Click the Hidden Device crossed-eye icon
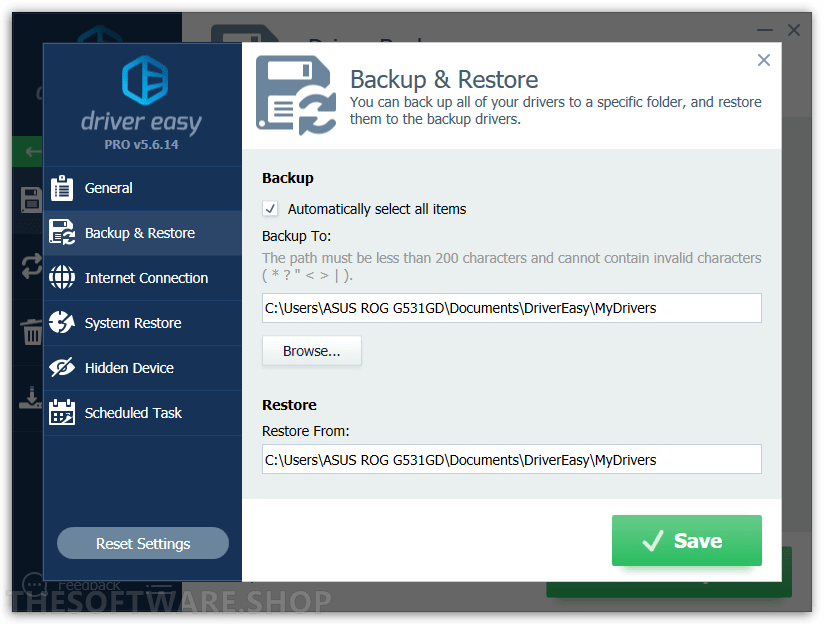 (x=62, y=367)
